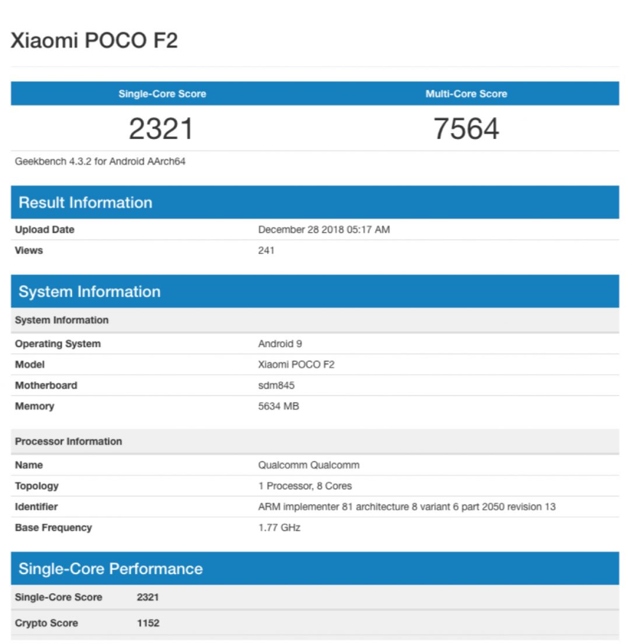Click the Result Information section header
Viewport: 644px width, 644px height.
85,202
